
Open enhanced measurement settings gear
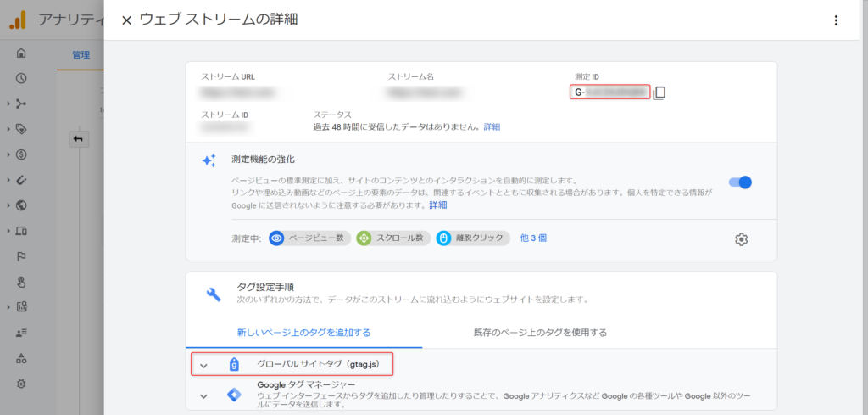pos(741,239)
